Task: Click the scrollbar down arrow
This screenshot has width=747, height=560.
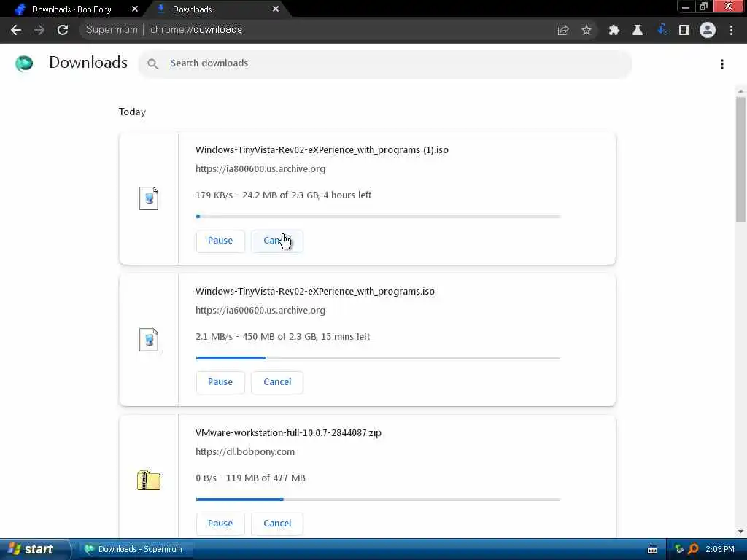Action: tap(740, 532)
